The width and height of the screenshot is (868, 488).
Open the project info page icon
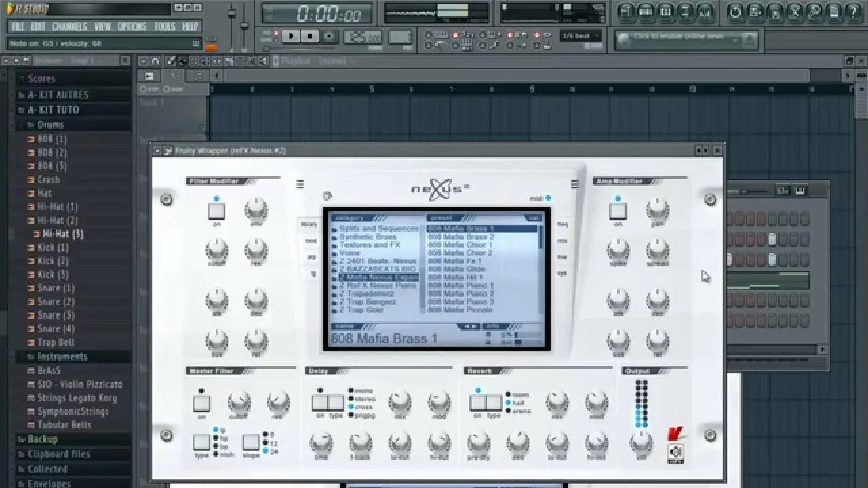(834, 11)
